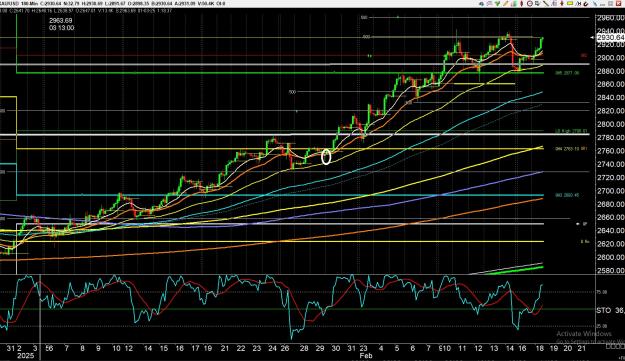Click the green arrow icon in the toolbar
Viewport: 625px width, 361px height.
[497, 4]
